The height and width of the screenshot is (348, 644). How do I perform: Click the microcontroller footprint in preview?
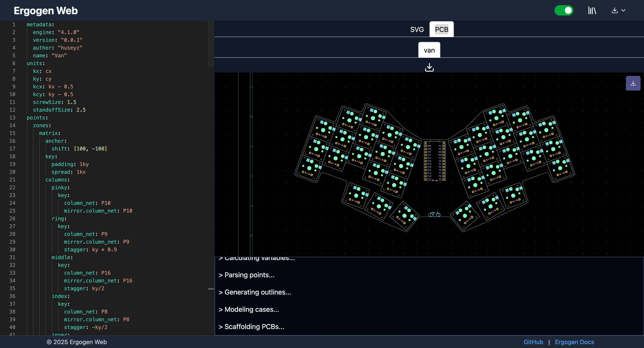coord(435,161)
